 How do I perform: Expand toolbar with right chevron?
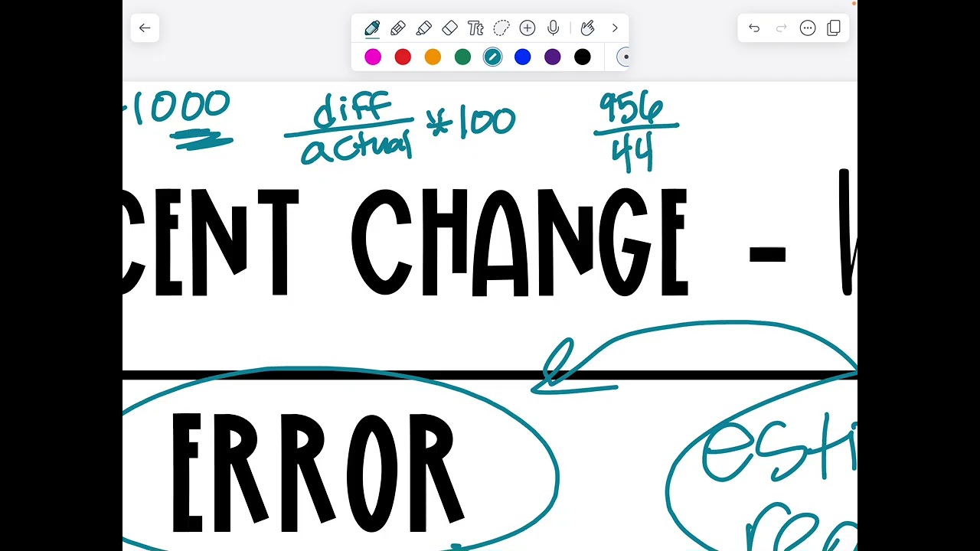click(x=615, y=28)
